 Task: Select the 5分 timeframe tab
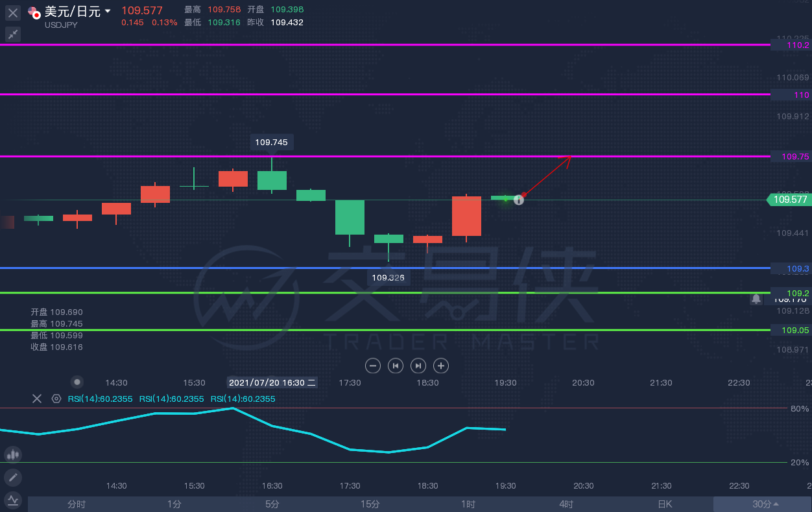click(272, 504)
